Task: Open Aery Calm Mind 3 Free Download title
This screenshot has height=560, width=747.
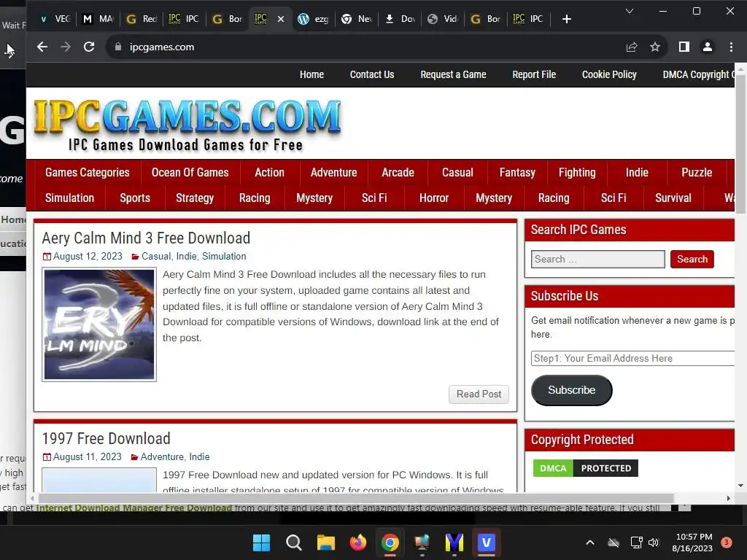Action: coord(146,238)
